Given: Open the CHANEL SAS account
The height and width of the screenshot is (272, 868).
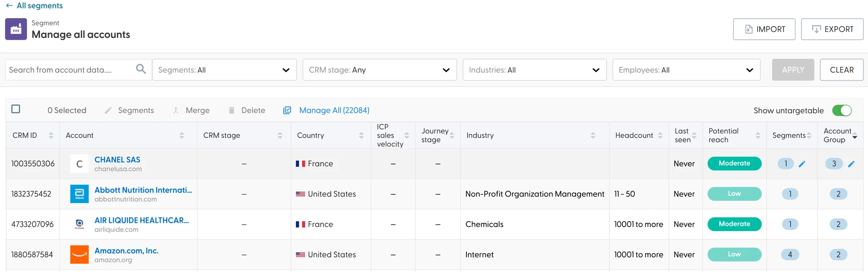Looking at the screenshot, I should coord(117,159).
